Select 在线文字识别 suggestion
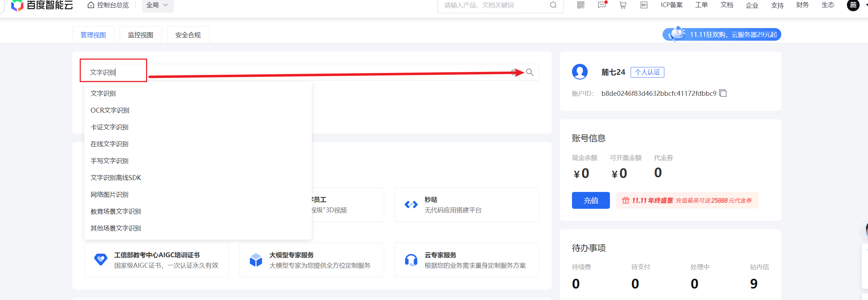Image resolution: width=868 pixels, height=300 pixels. (x=198, y=144)
